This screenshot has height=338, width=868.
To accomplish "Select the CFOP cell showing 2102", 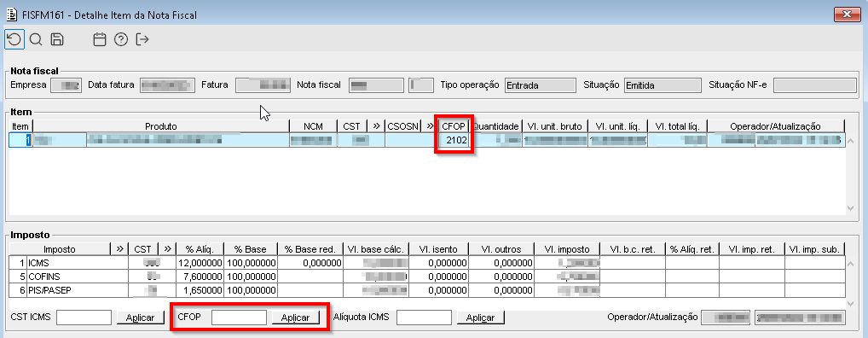I will (453, 141).
